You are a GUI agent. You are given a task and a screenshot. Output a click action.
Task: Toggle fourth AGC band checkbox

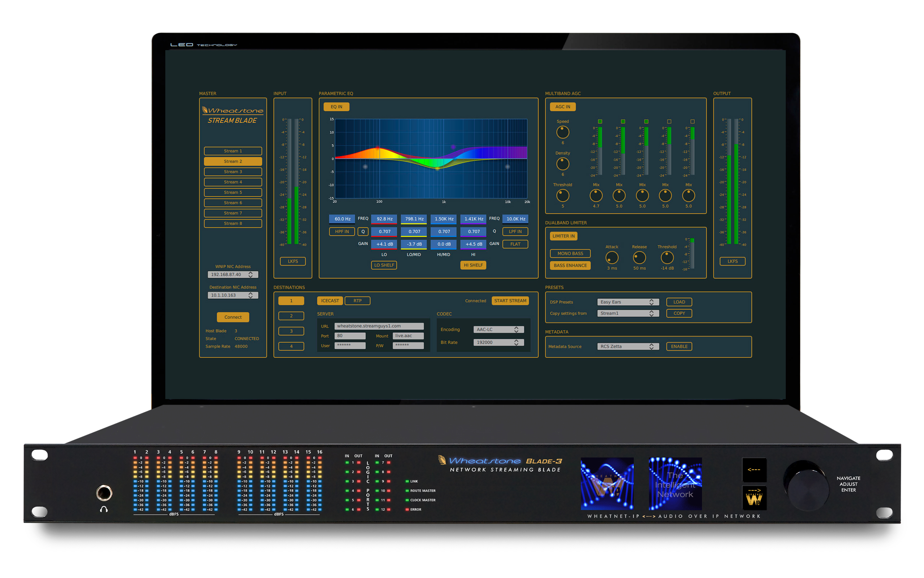point(669,121)
